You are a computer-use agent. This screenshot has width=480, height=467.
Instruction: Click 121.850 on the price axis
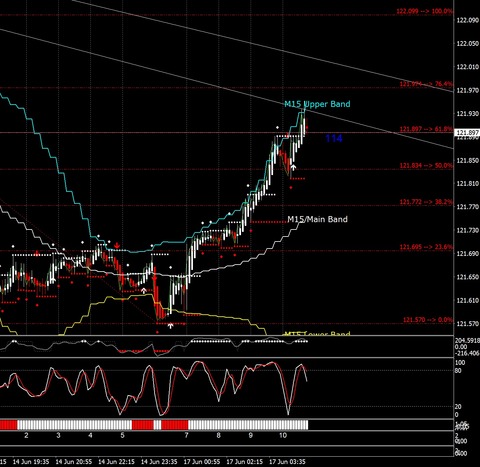pyautogui.click(x=467, y=160)
